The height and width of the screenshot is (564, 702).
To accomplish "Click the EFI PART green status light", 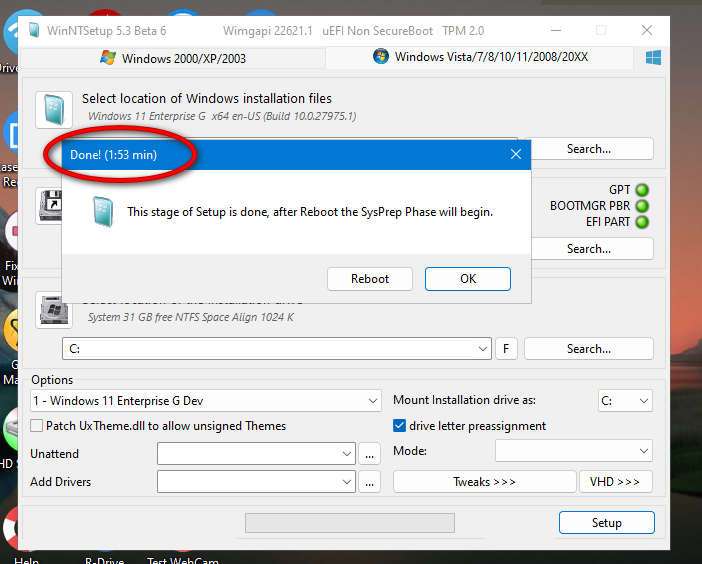I will 642,222.
